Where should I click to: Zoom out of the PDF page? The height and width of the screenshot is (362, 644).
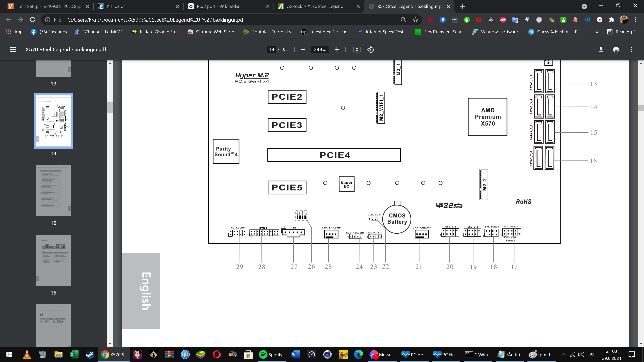303,49
